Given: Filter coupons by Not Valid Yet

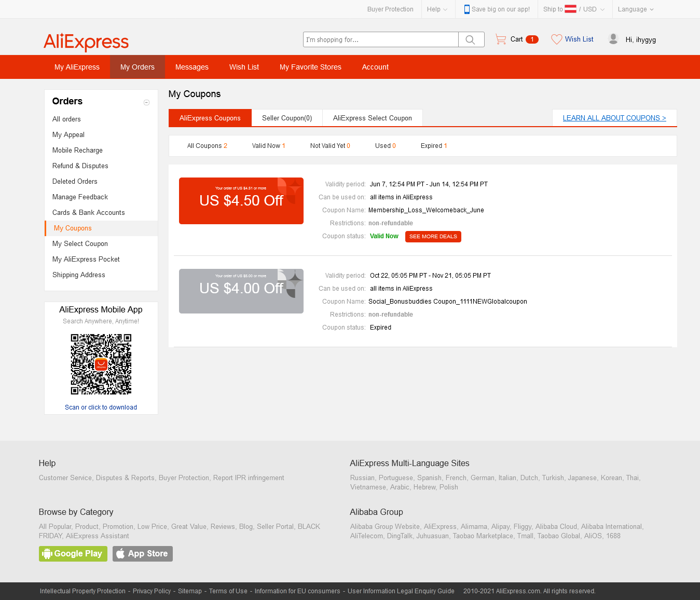Looking at the screenshot, I should point(330,146).
